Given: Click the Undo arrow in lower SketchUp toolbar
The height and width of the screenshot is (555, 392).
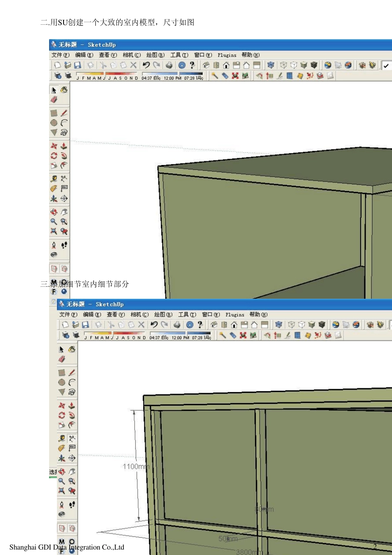Looking at the screenshot, I should click(x=154, y=325).
